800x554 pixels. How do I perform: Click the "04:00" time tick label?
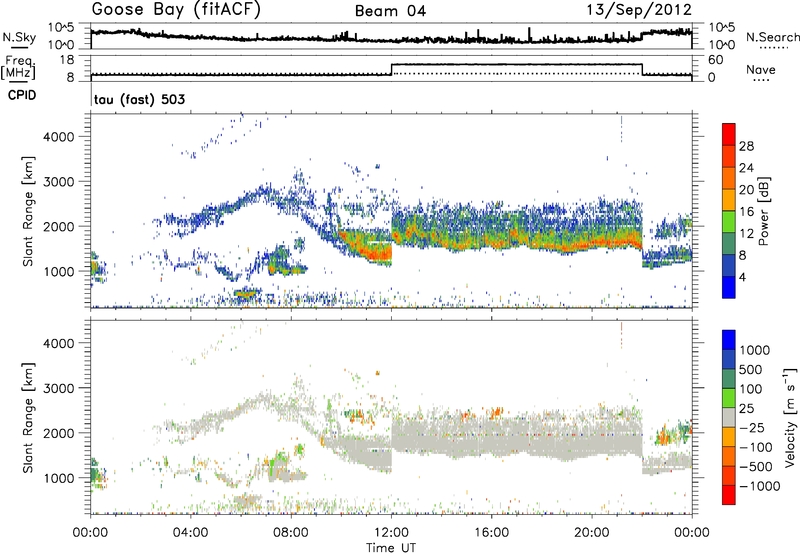click(x=191, y=533)
